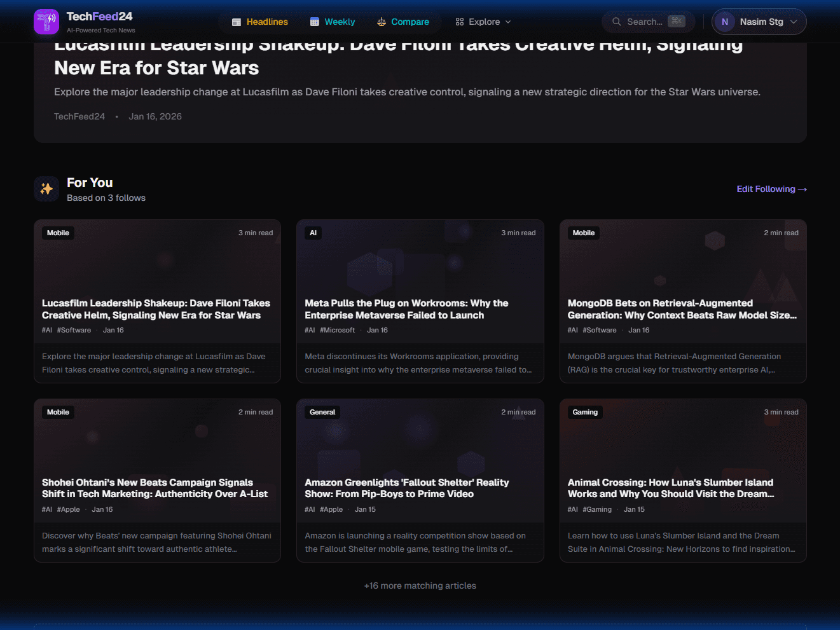This screenshot has width=840, height=630.
Task: Open the profile via the N avatar icon
Action: click(724, 21)
